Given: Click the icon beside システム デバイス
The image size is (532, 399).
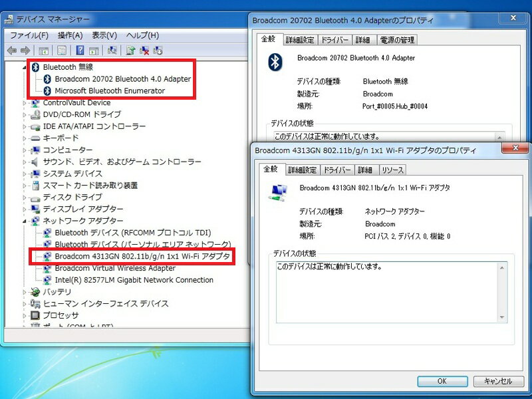Looking at the screenshot, I should (35, 174).
